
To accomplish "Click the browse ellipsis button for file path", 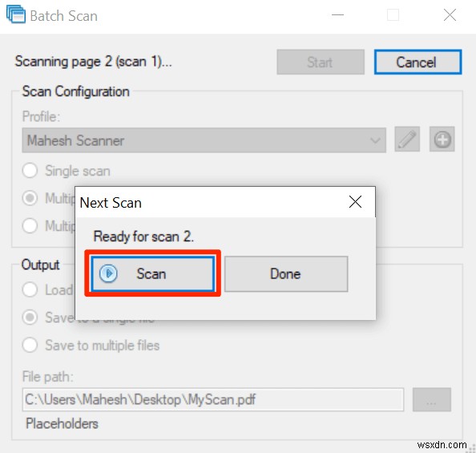I will pyautogui.click(x=432, y=399).
